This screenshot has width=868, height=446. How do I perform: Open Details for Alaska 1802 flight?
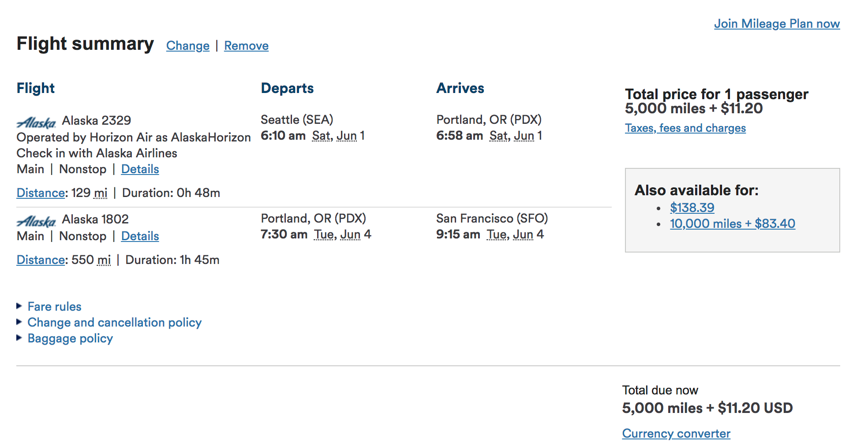tap(140, 236)
